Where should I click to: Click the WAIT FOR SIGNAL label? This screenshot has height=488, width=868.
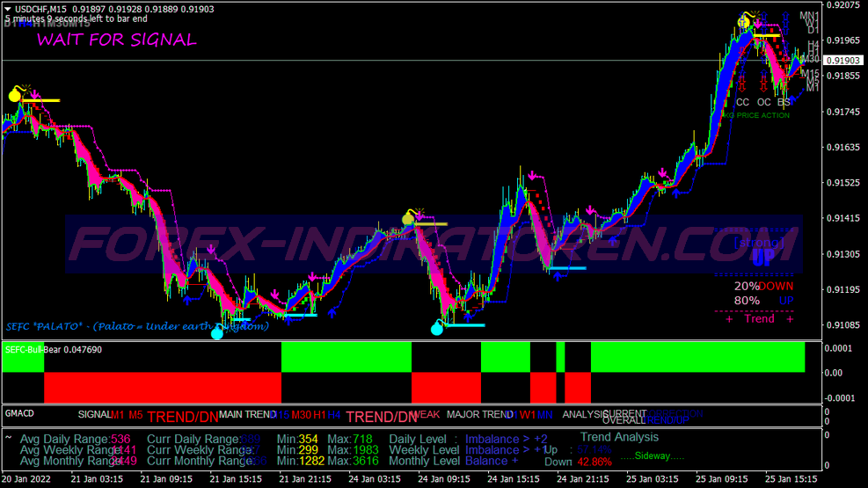pyautogui.click(x=116, y=40)
